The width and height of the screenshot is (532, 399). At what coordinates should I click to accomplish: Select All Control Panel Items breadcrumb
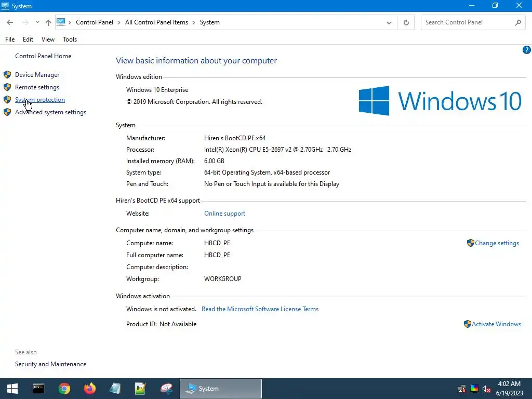coord(156,22)
